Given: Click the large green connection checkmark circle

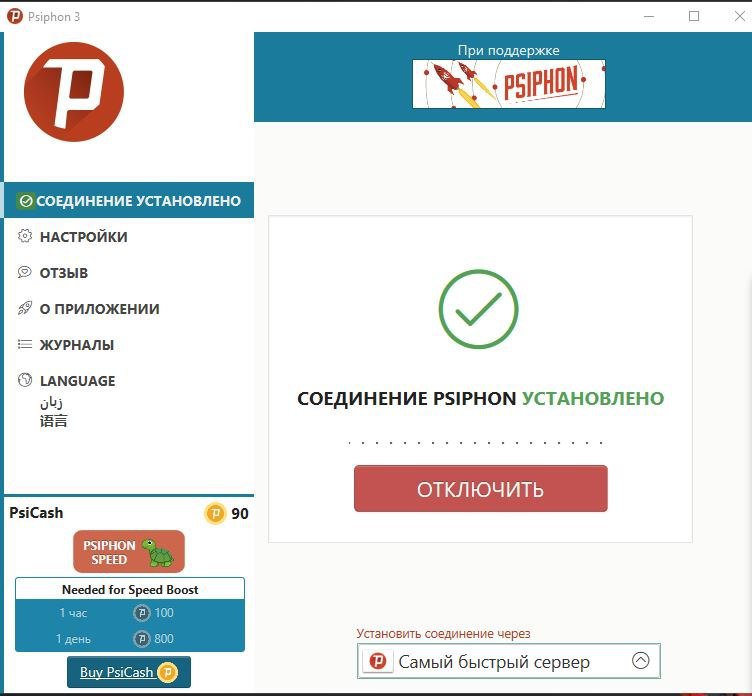Looking at the screenshot, I should pyautogui.click(x=478, y=309).
